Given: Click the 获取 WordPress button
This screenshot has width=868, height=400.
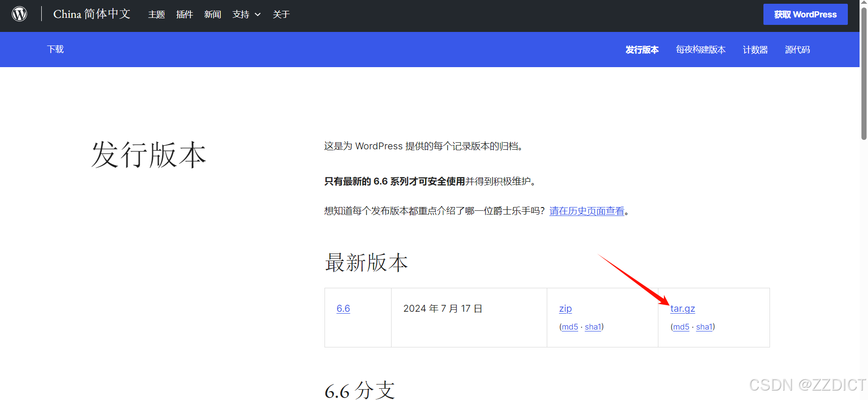Looking at the screenshot, I should pyautogui.click(x=805, y=15).
